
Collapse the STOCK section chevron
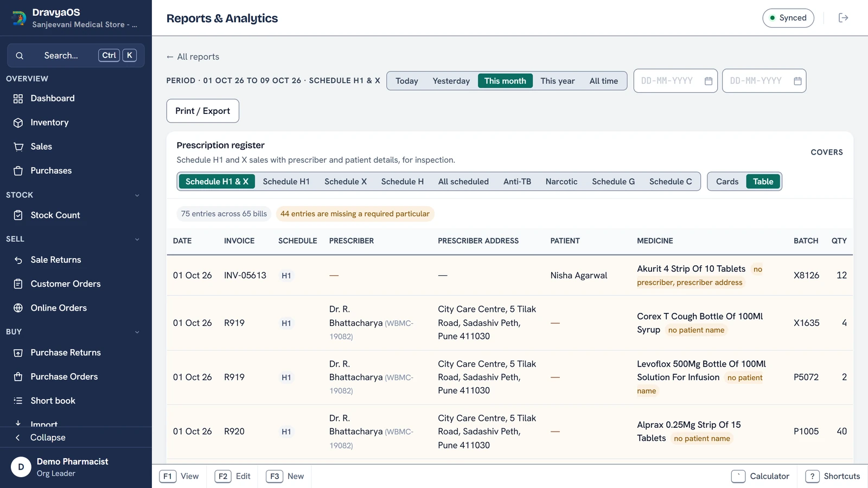pyautogui.click(x=137, y=195)
